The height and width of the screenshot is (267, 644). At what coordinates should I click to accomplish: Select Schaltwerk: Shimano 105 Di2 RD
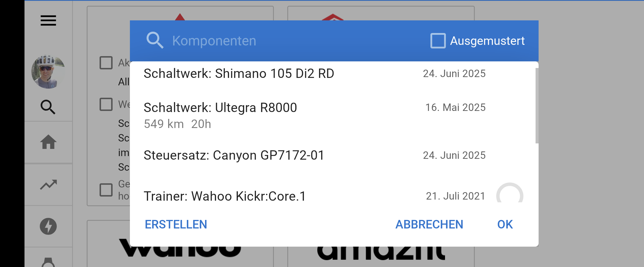(239, 74)
